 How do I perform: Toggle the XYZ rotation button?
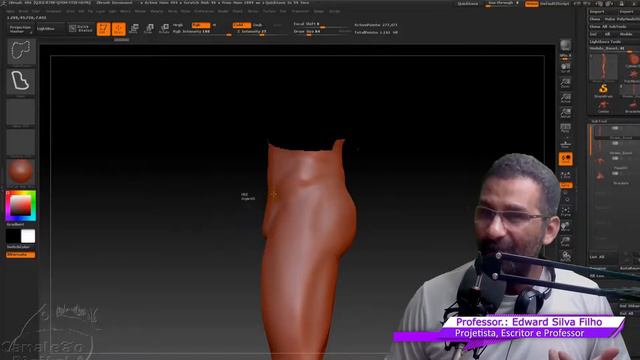click(566, 185)
